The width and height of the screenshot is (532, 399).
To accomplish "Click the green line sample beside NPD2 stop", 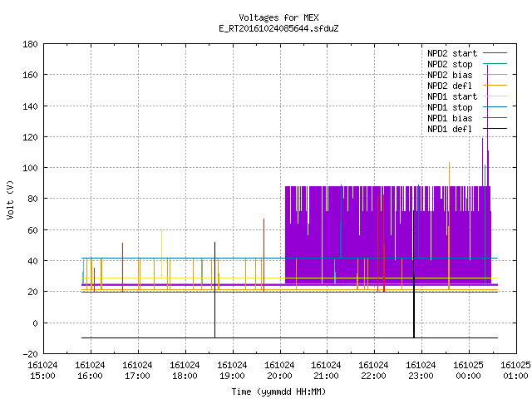I will pos(495,64).
